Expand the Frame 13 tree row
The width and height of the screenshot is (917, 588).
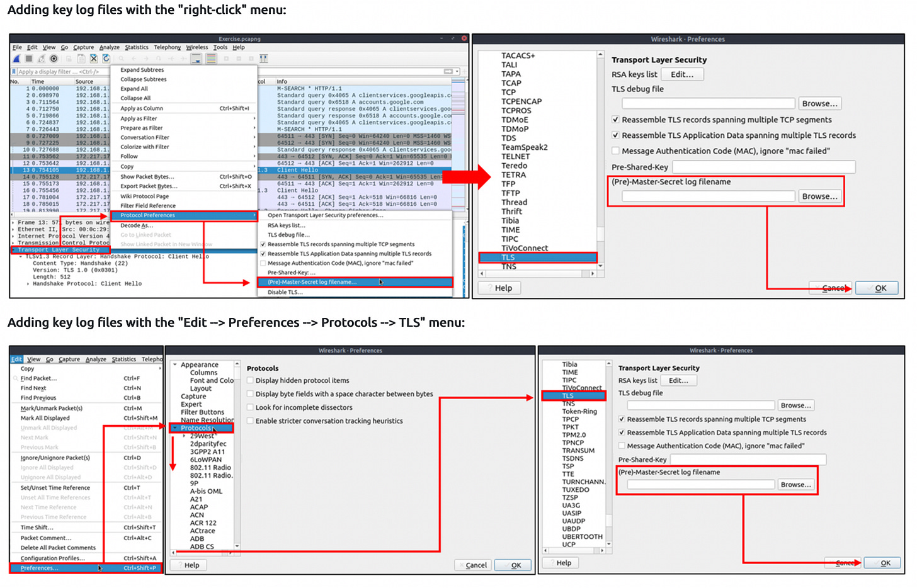(x=13, y=223)
